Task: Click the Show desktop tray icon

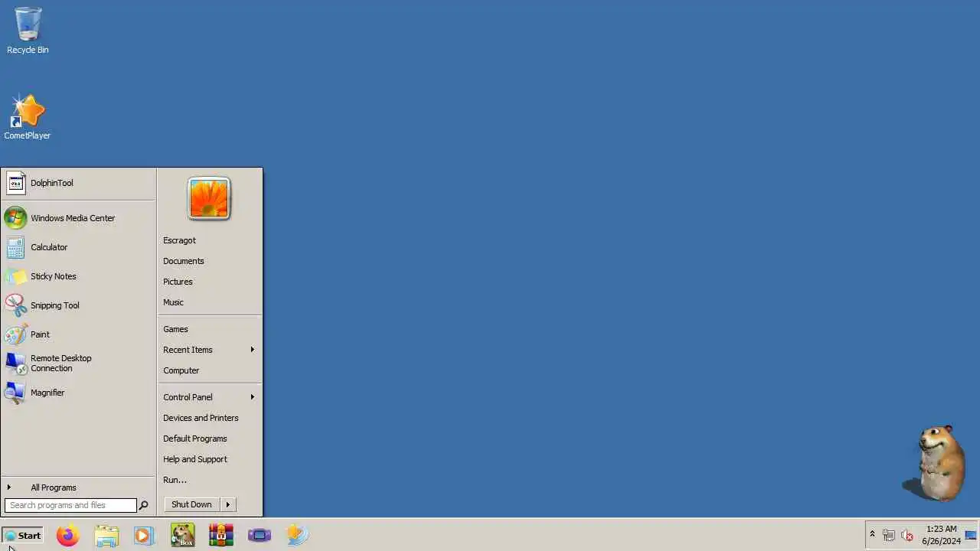Action: (972, 535)
